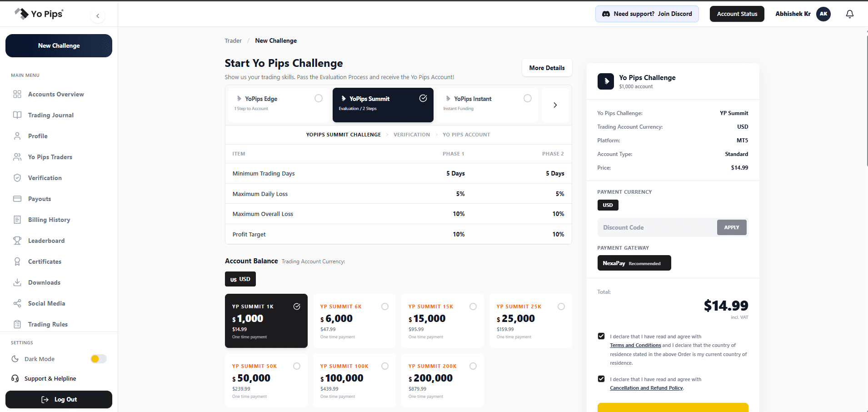The height and width of the screenshot is (412, 868).
Task: Collapse the sidebar with the chevron button
Action: pos(98,16)
